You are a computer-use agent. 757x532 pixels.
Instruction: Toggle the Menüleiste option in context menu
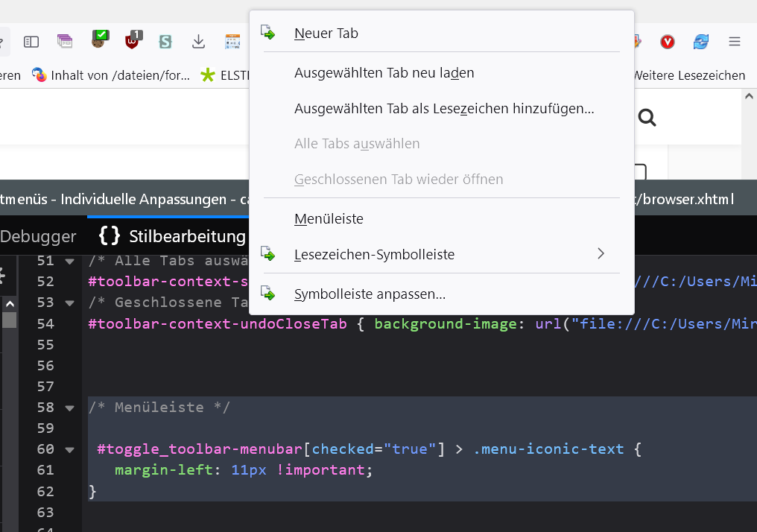329,219
